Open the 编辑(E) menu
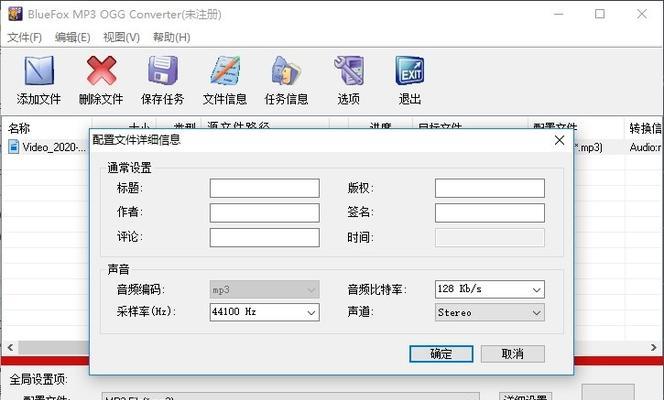 (72, 37)
